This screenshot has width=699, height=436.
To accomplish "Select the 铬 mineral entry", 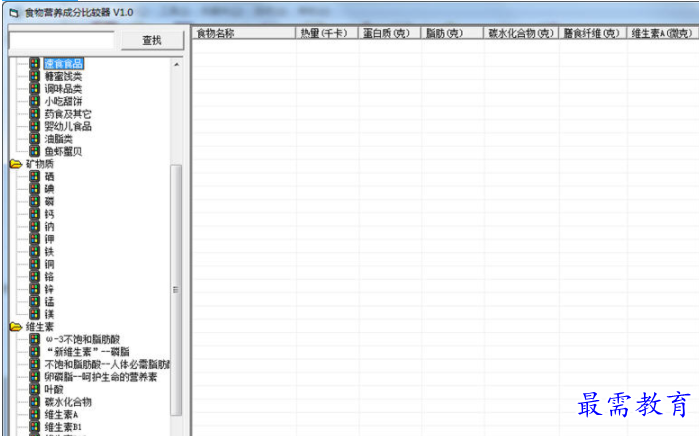I will tap(49, 276).
